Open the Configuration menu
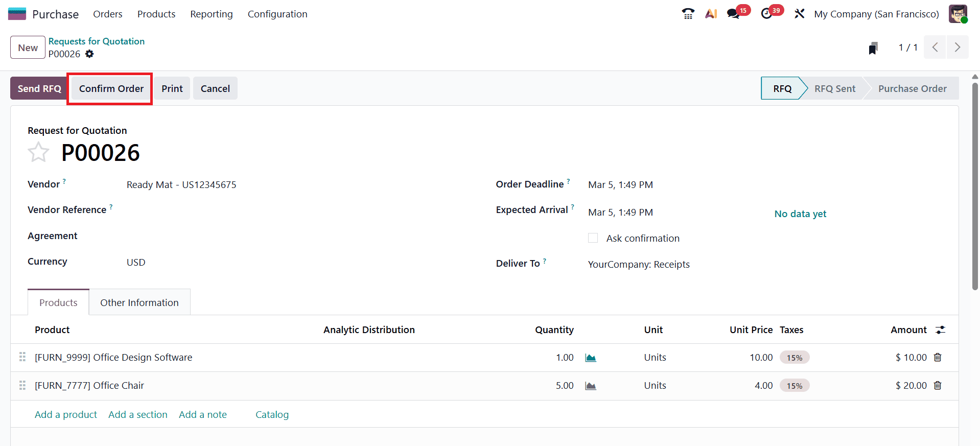The width and height of the screenshot is (980, 446). point(277,14)
